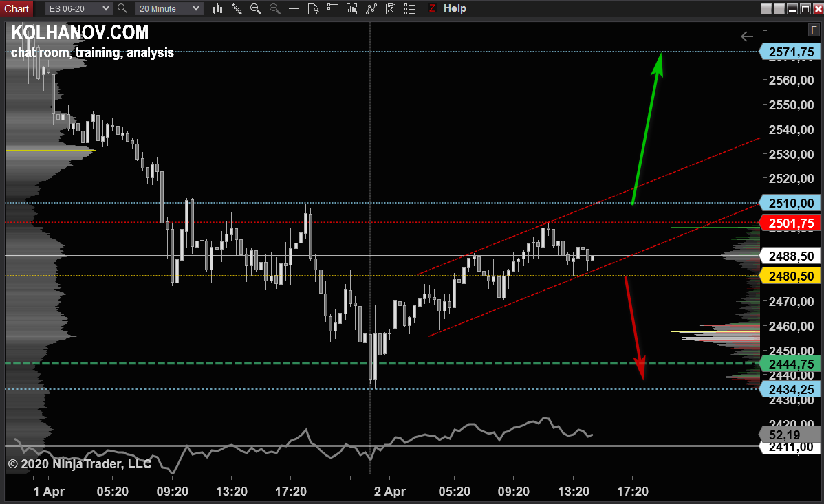Screen dimensions: 824x504
Task: Select the Chart tab
Action: pos(17,8)
